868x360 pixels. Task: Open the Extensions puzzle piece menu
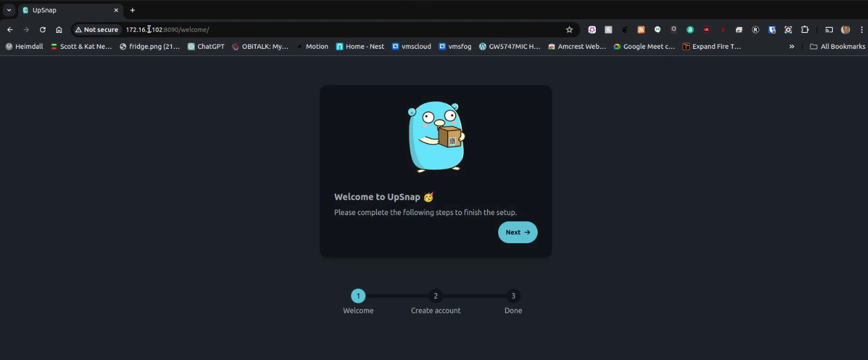[805, 30]
